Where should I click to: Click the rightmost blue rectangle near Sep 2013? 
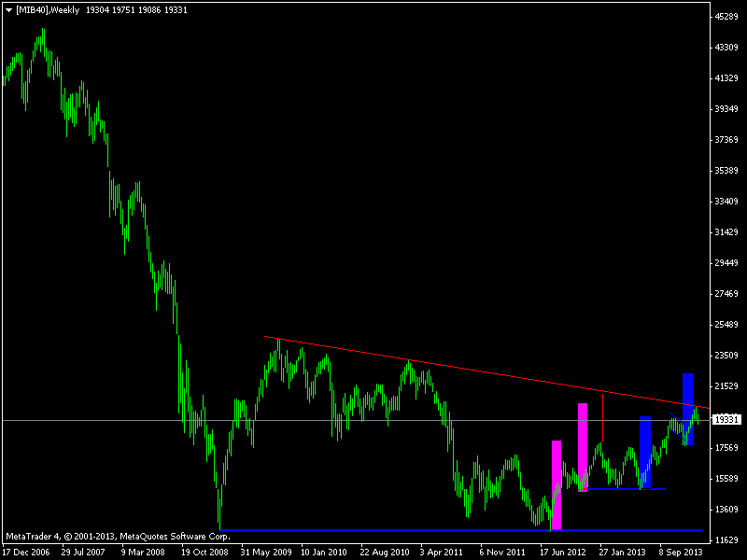point(689,409)
